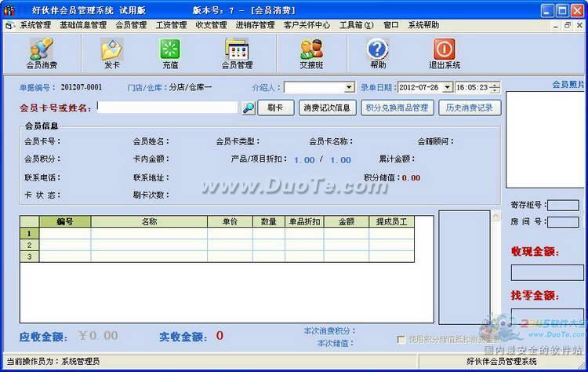Open the 充值 recharge icon
588x372 pixels.
tap(170, 53)
